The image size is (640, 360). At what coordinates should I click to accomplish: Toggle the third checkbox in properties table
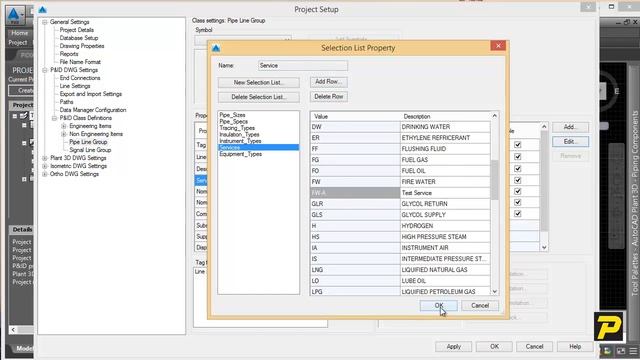518,169
